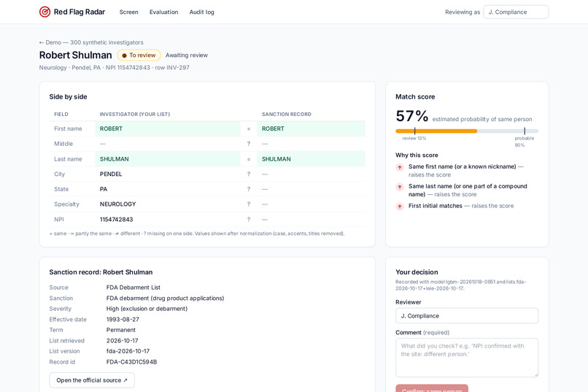
Task: Click the INVESTIGATOR (YOUR LIST) column header
Action: [x=135, y=114]
